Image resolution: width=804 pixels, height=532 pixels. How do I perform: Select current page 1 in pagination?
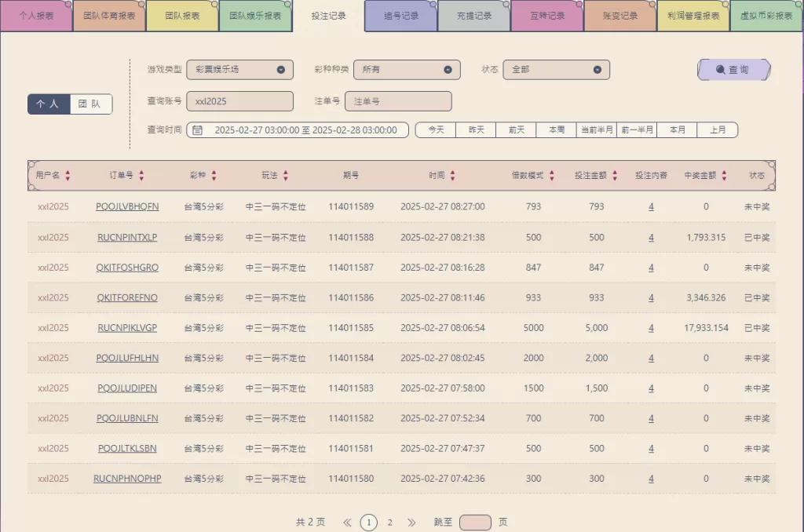point(369,523)
